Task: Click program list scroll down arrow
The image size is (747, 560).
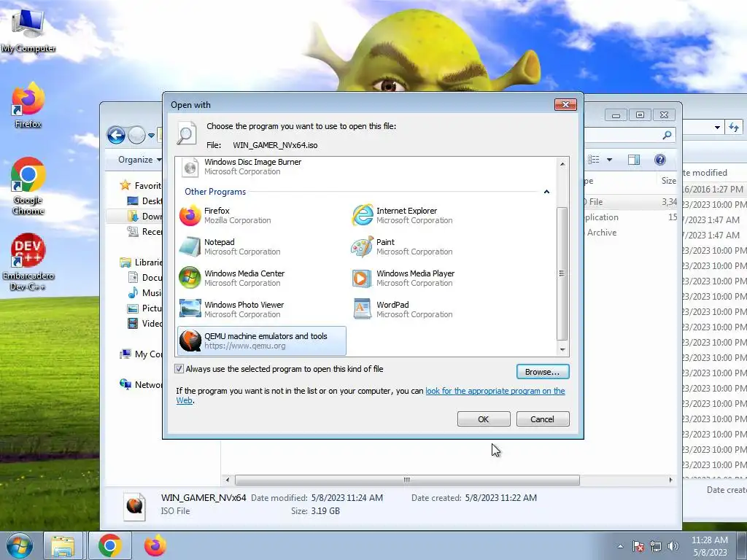Action: 562,349
